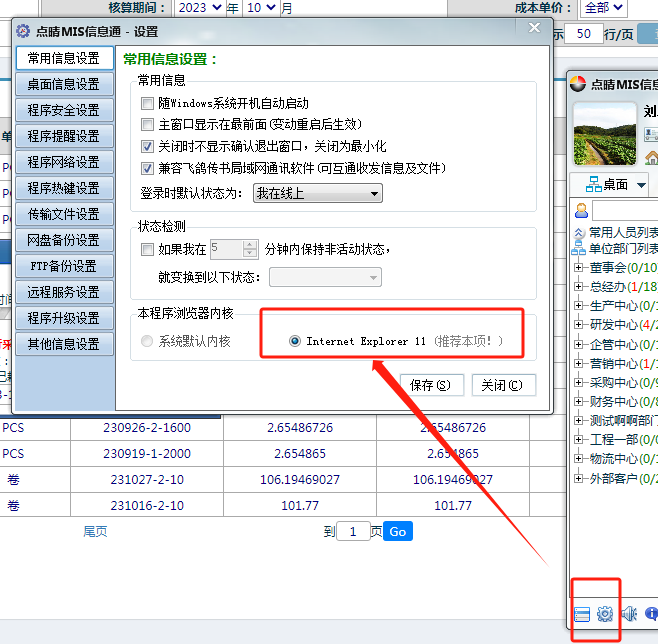This screenshot has height=644, width=658.
Task: Click the page number input field
Action: pos(353,532)
